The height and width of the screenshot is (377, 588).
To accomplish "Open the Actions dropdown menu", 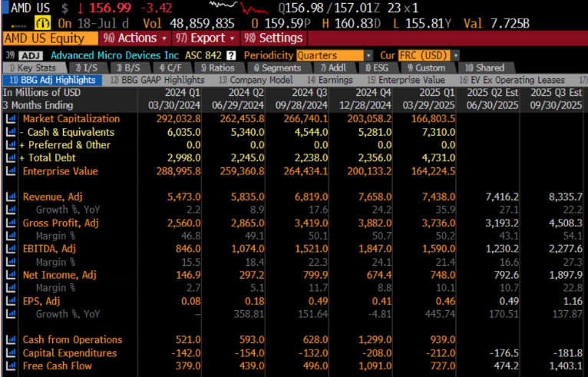I will pyautogui.click(x=135, y=38).
